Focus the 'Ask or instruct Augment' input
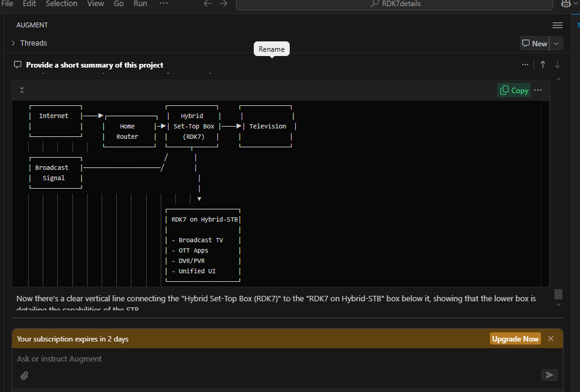The width and height of the screenshot is (580, 392). (287, 359)
